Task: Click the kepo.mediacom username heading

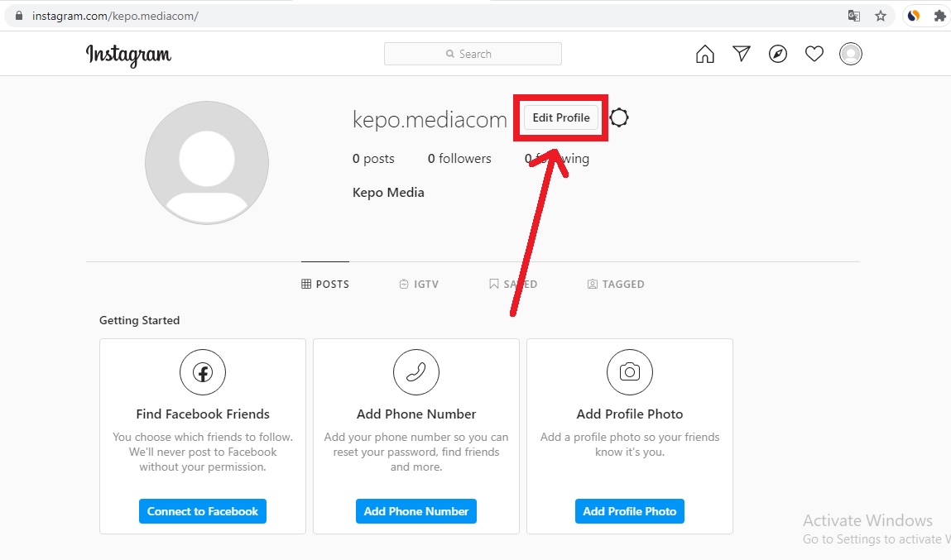Action: click(x=430, y=119)
